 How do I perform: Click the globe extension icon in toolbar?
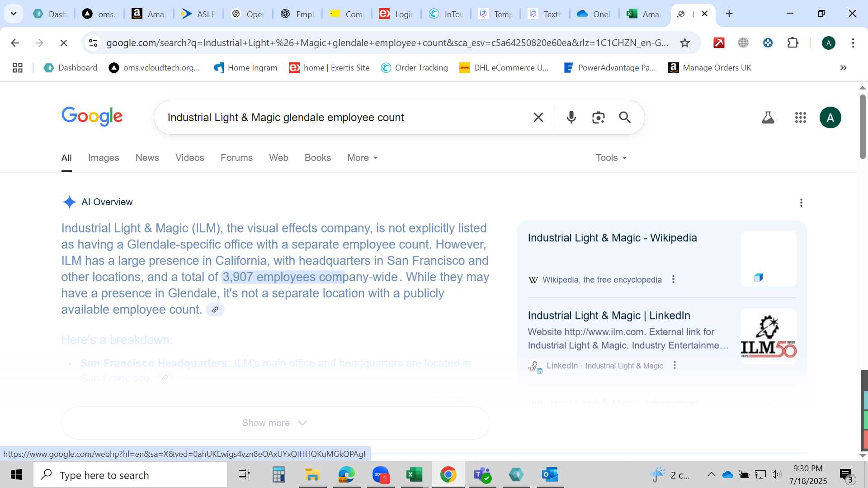[x=743, y=43]
